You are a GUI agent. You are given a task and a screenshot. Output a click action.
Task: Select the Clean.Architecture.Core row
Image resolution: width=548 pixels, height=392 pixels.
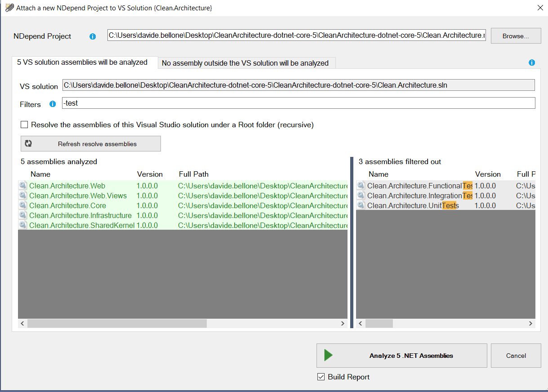coord(183,205)
